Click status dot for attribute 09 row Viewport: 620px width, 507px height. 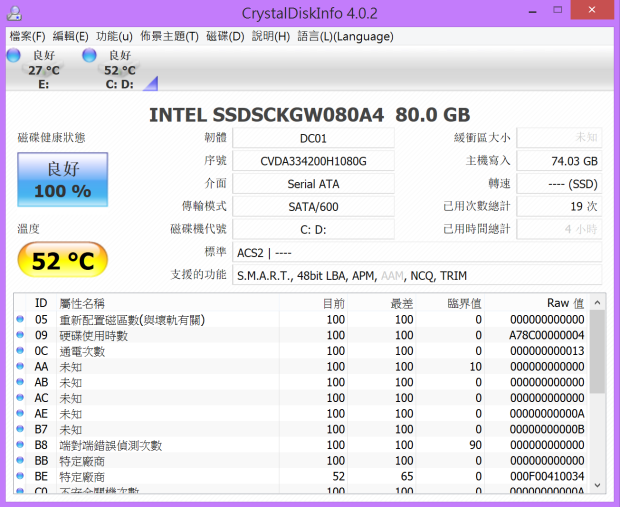(20, 335)
